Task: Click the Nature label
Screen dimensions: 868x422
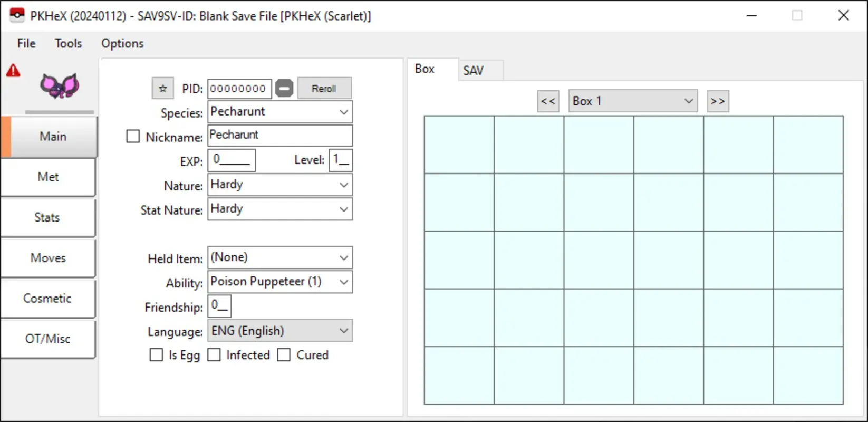Action: [183, 186]
